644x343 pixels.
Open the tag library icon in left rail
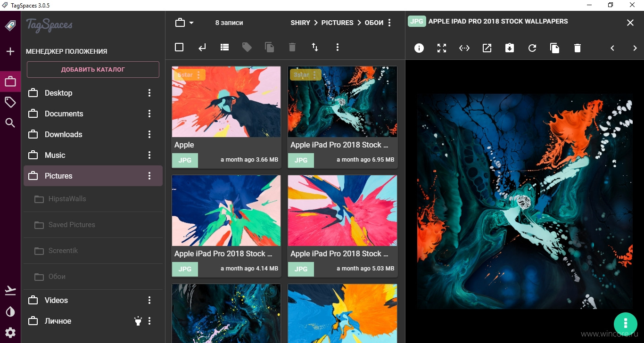pos(10,102)
